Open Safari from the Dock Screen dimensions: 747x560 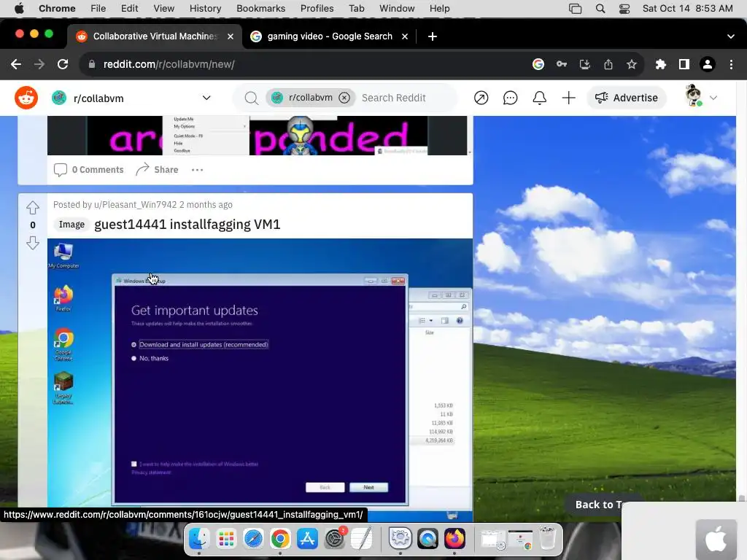(x=253, y=539)
